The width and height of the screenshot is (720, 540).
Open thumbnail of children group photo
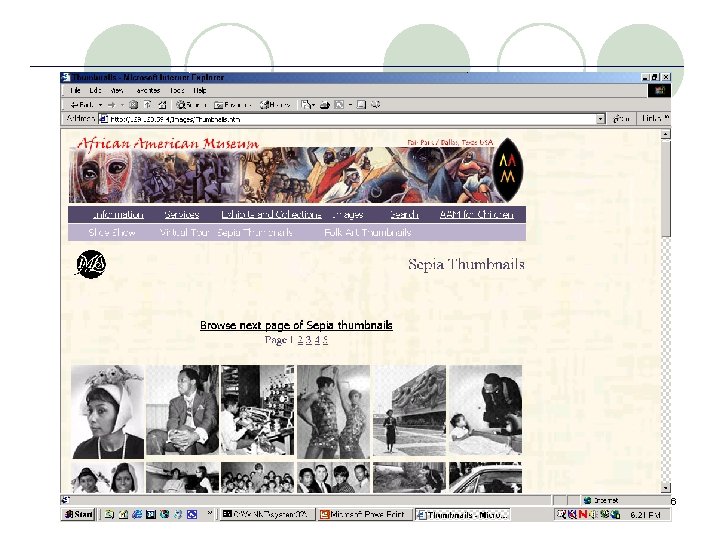(258, 478)
